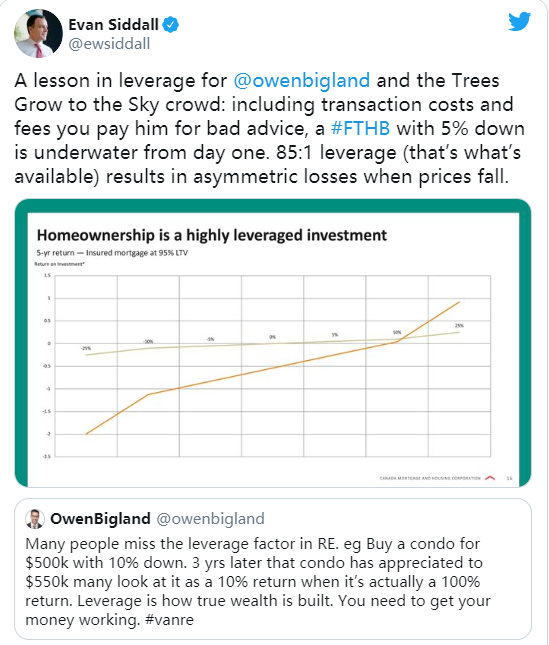Click the pale green unleveraged return line
549x645 pixels.
(273, 343)
